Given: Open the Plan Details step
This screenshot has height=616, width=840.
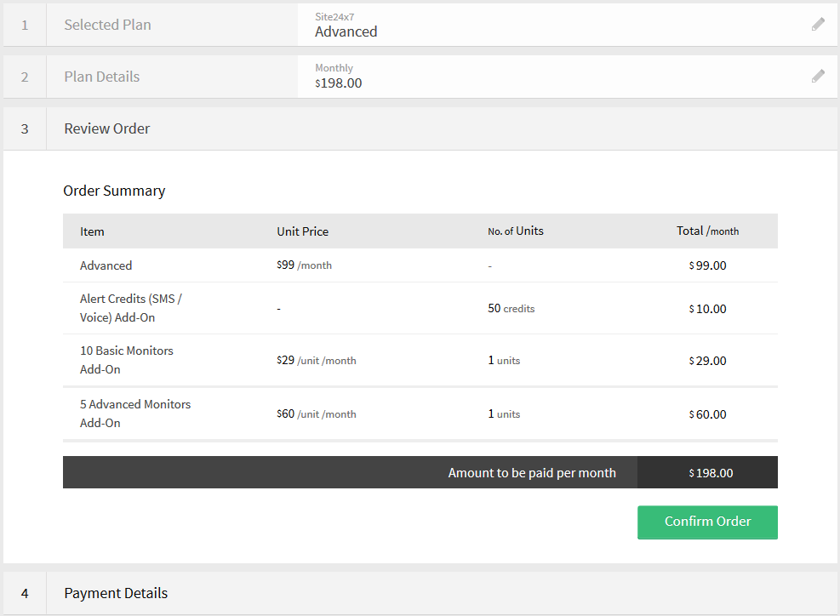Looking at the screenshot, I should pyautogui.click(x=101, y=77).
